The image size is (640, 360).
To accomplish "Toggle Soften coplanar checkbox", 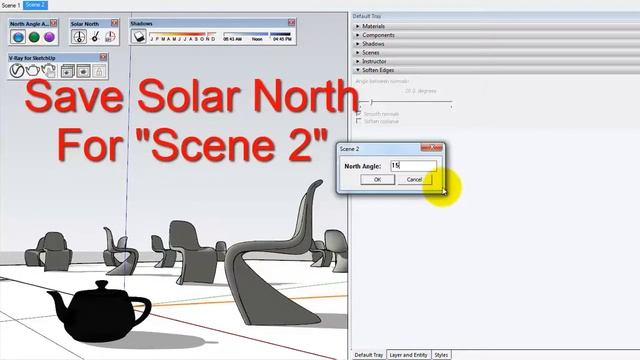I will click(359, 121).
